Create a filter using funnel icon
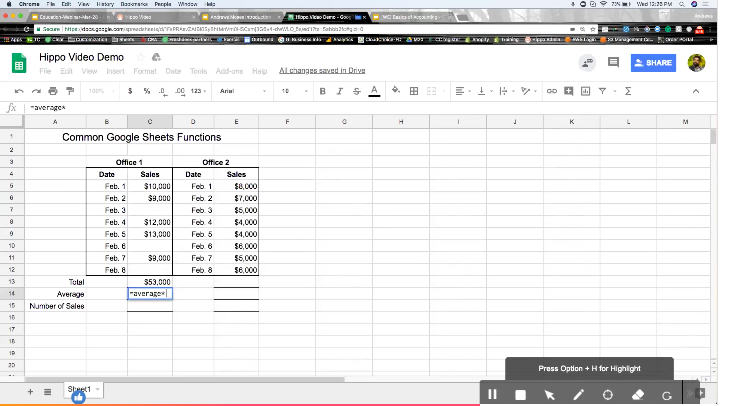The image size is (742, 406). pyautogui.click(x=602, y=91)
